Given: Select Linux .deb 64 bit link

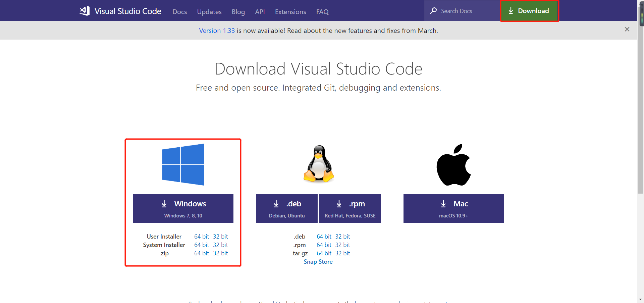Looking at the screenshot, I should click(x=324, y=237).
